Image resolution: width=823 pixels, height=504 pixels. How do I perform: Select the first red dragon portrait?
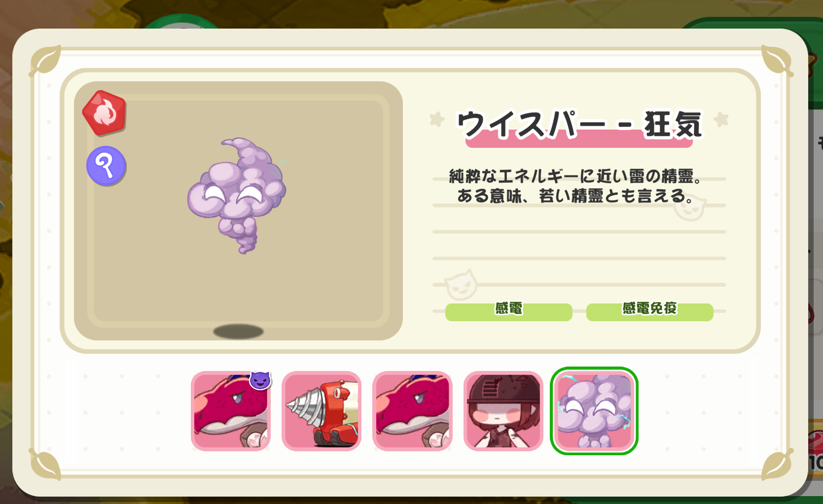[231, 411]
